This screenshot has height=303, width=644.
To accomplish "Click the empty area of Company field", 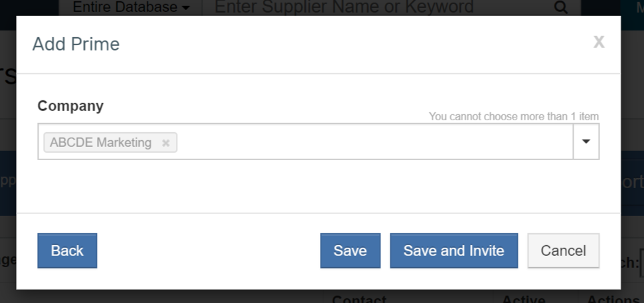I will [374, 142].
